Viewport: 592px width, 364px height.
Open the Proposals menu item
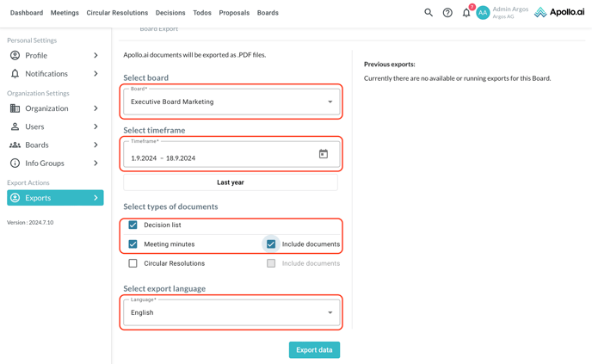pos(234,13)
